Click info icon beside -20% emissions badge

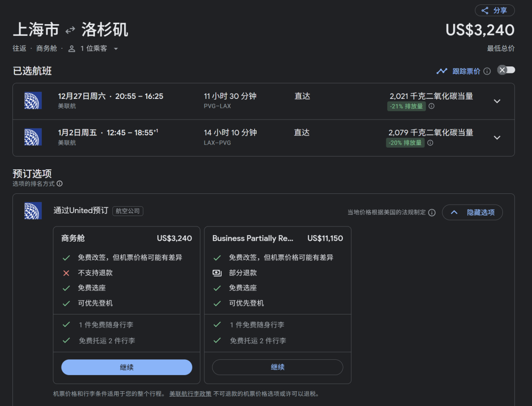(x=430, y=143)
